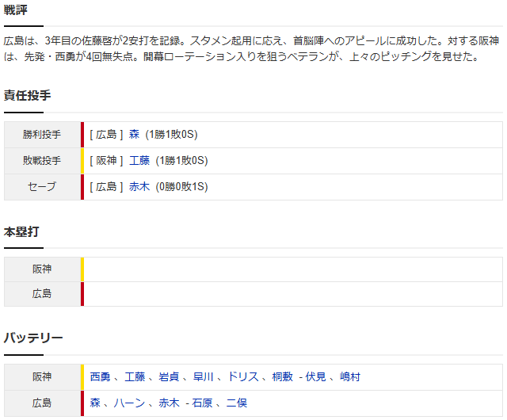Click 広島 label in 本塁打 table
This screenshot has height=420, width=507.
tap(42, 294)
